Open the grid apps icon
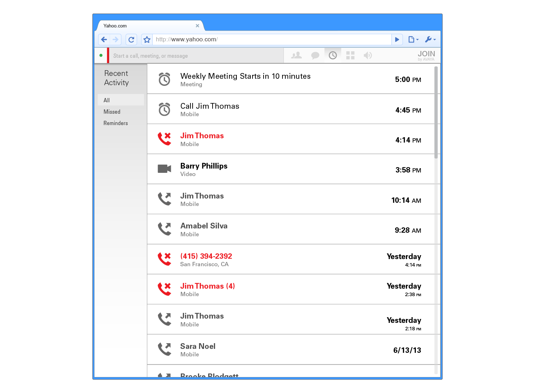Image resolution: width=535 pixels, height=392 pixels. pyautogui.click(x=350, y=55)
